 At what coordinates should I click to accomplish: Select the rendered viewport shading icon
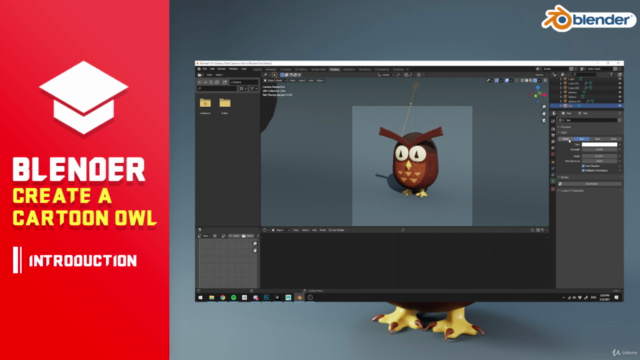(x=535, y=80)
